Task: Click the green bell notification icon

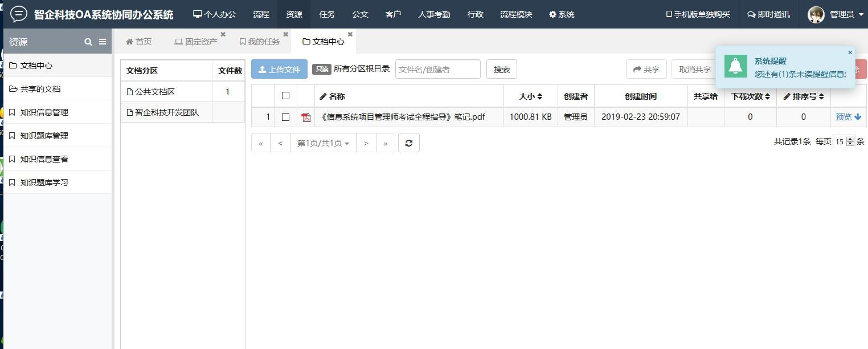Action: point(735,67)
